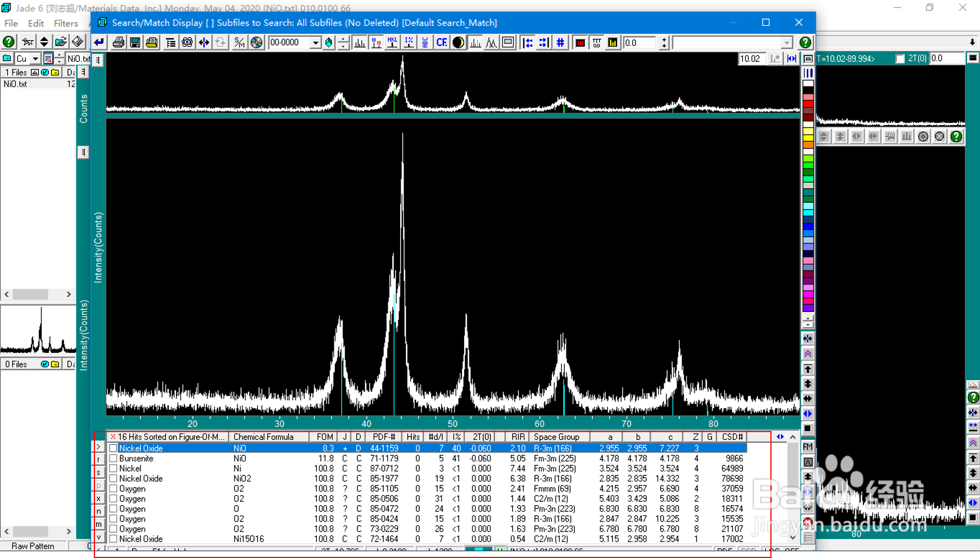This screenshot has height=558, width=980.
Task: Click the colored bar chart icon
Action: coord(475,43)
